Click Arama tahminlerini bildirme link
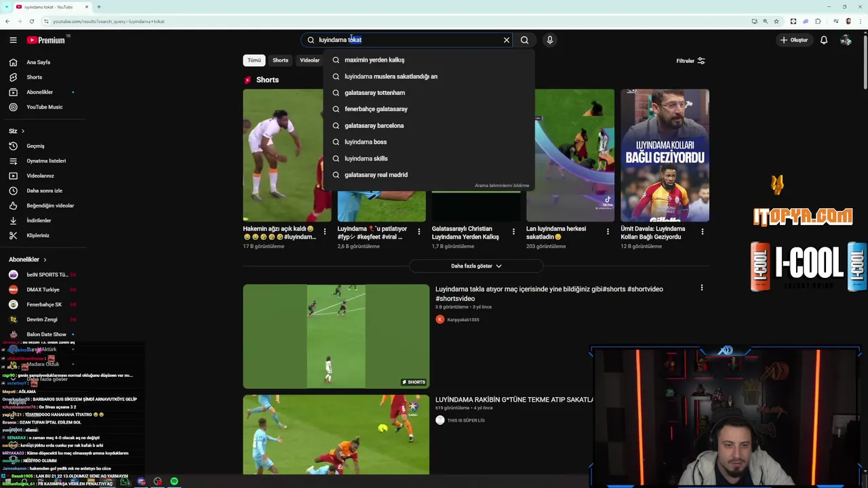This screenshot has width=868, height=488. point(502,186)
